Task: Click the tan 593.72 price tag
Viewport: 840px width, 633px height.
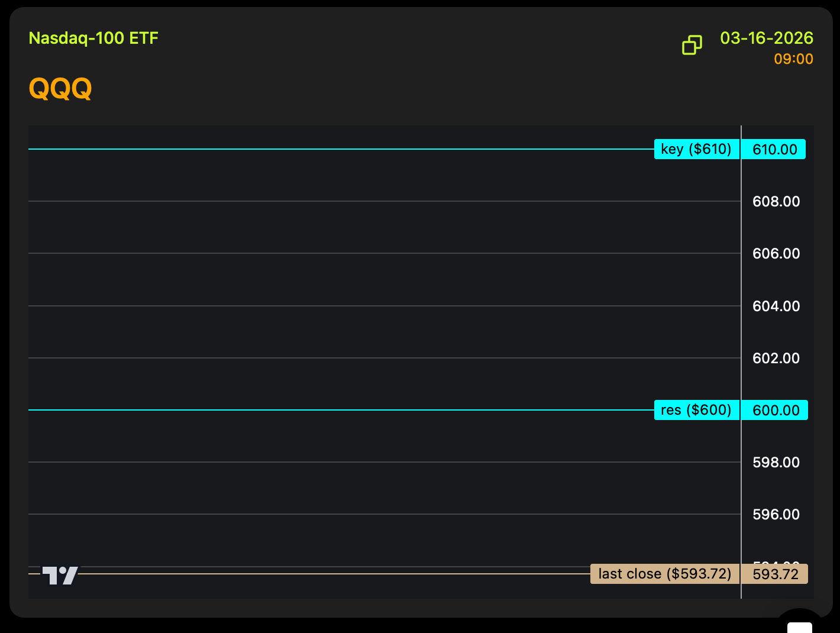Action: (x=775, y=574)
